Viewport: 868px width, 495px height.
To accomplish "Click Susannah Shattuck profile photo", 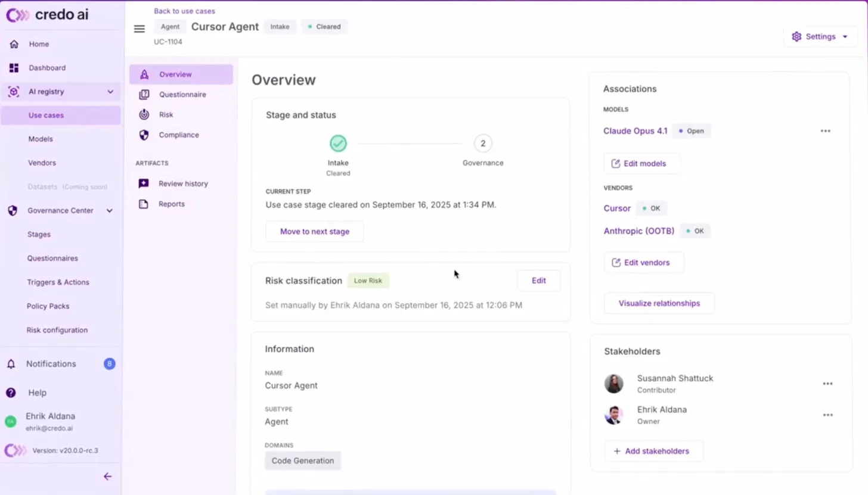I will (x=614, y=384).
